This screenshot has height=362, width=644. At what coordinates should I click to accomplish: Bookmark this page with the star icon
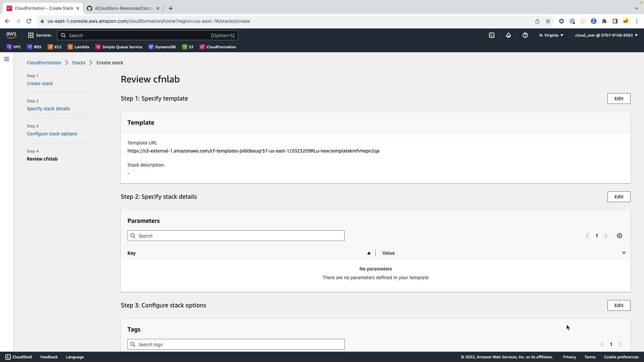[x=548, y=21]
